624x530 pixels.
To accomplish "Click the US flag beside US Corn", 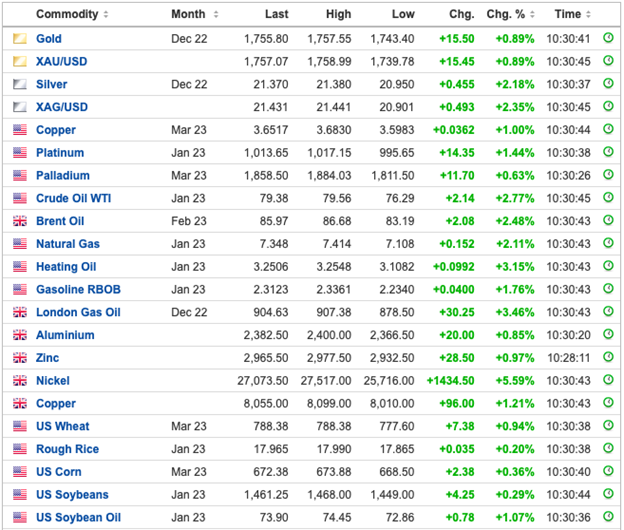I will click(20, 472).
